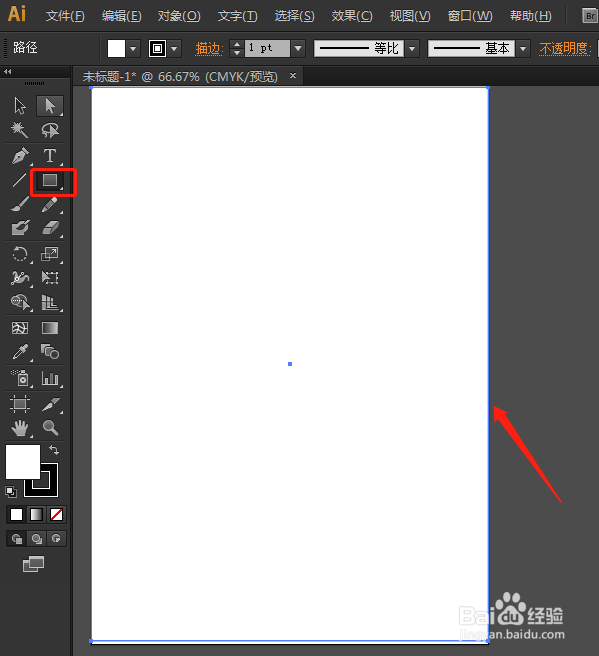Select the Lasso tool

(x=50, y=130)
